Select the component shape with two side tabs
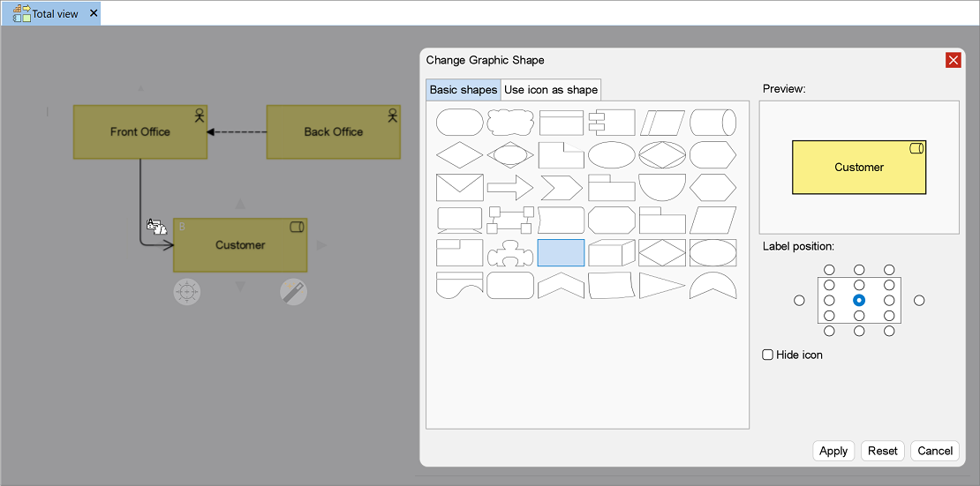The image size is (980, 486). pos(611,123)
